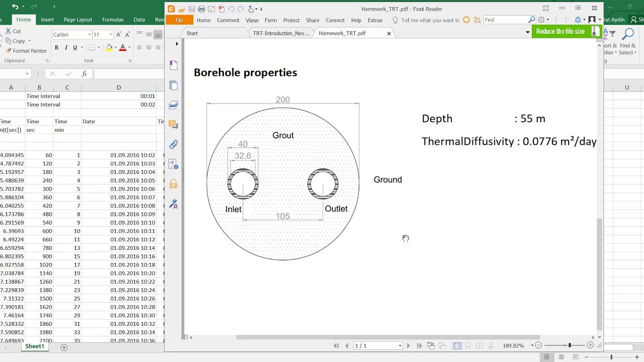Screen dimensions: 644x362
Task: Open the digital signatures panel in Foxit sidebar
Action: [x=174, y=204]
